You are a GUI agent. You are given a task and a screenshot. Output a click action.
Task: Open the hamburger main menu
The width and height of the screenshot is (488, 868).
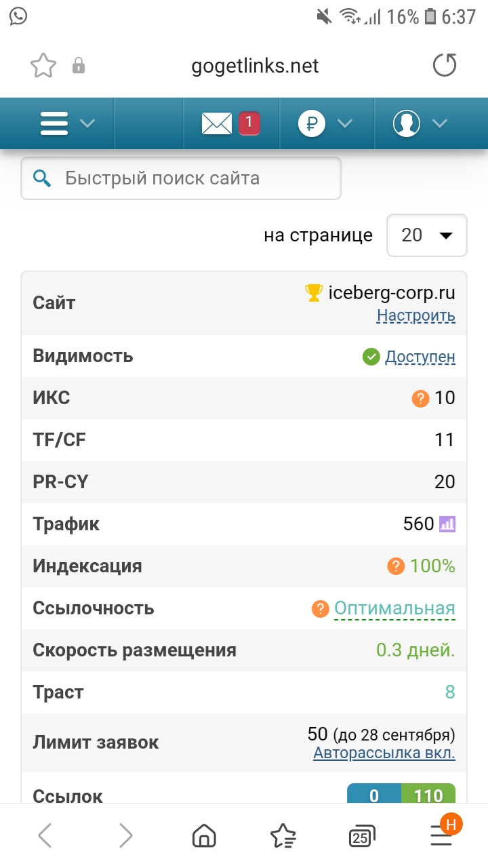click(66, 123)
